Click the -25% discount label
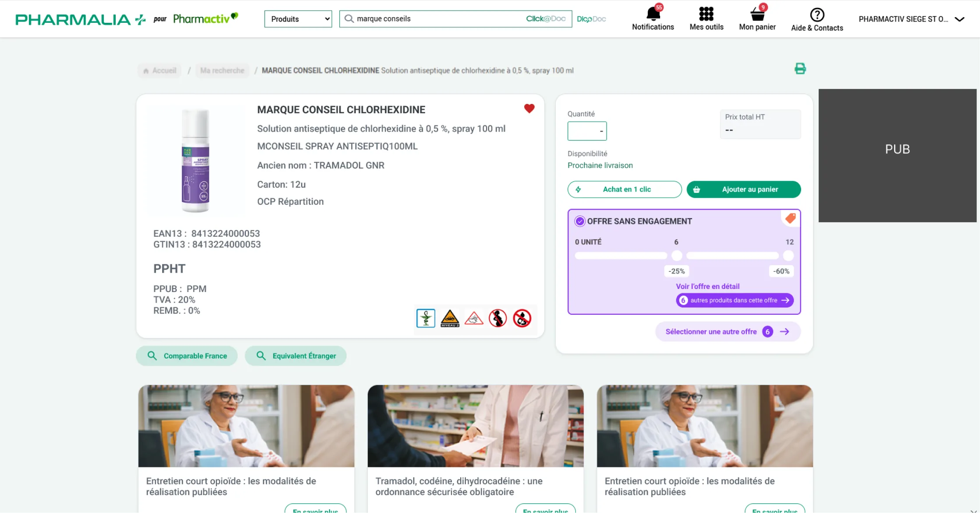980x513 pixels. (677, 271)
